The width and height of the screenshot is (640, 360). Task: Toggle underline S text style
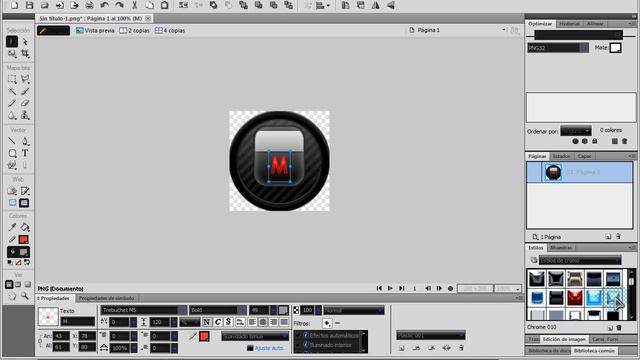point(228,322)
